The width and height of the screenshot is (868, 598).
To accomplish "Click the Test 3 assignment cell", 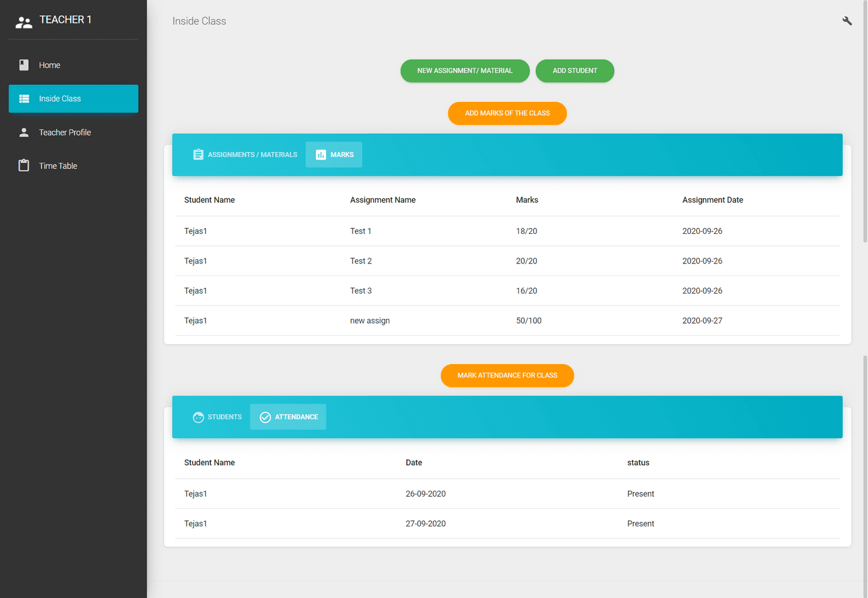I will tap(360, 291).
